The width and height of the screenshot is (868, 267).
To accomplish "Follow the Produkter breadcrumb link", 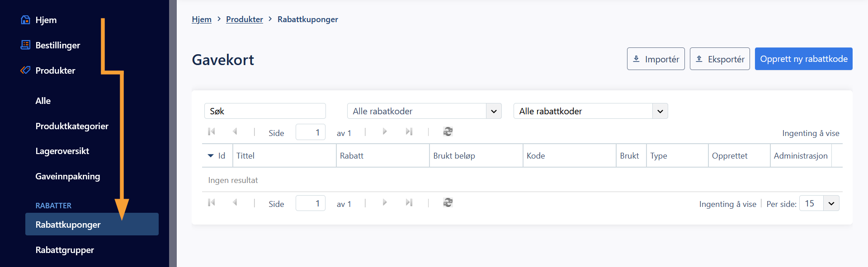I will 245,19.
